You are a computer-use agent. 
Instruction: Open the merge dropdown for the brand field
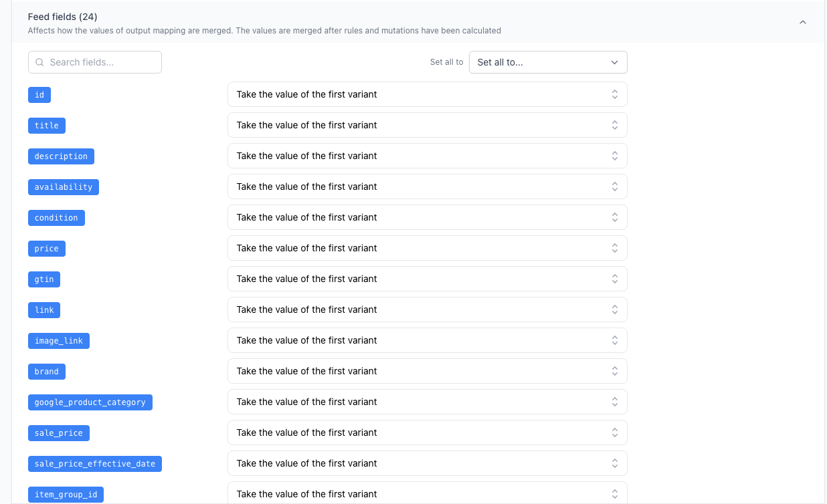click(427, 371)
